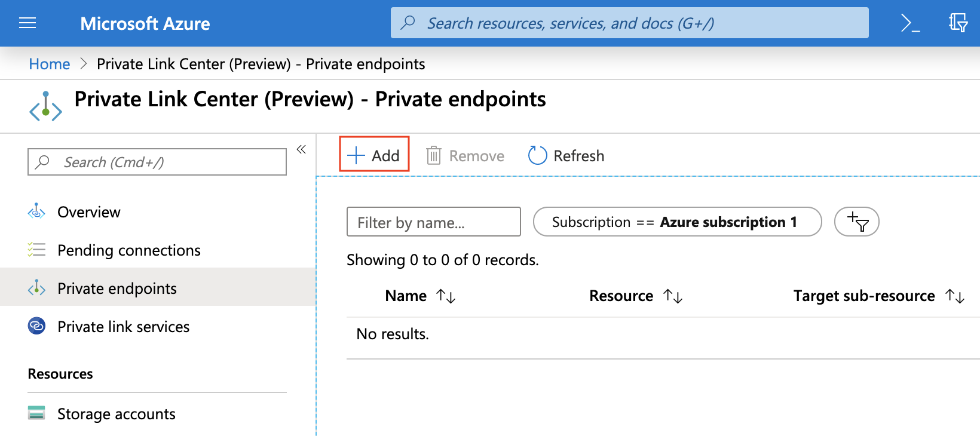
Task: Open the Subscription filter dropdown
Action: [676, 222]
